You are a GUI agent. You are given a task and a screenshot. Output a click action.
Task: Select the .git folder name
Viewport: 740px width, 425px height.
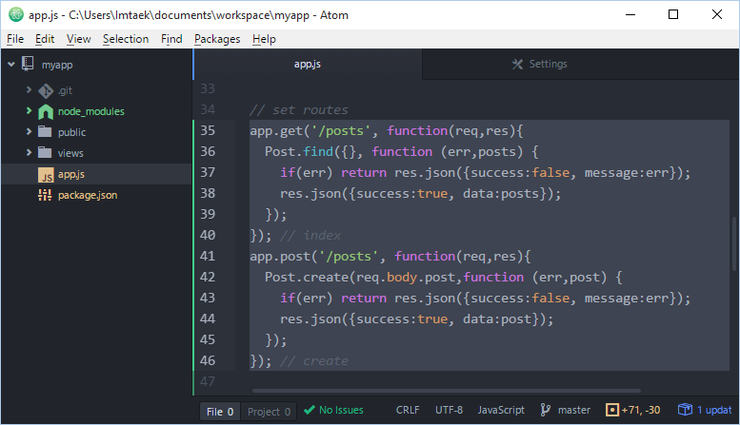pyautogui.click(x=65, y=91)
